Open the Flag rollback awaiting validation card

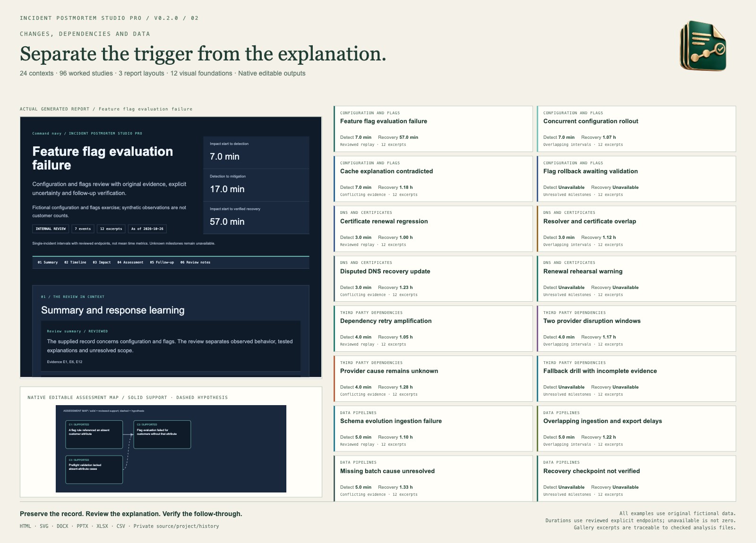(636, 179)
